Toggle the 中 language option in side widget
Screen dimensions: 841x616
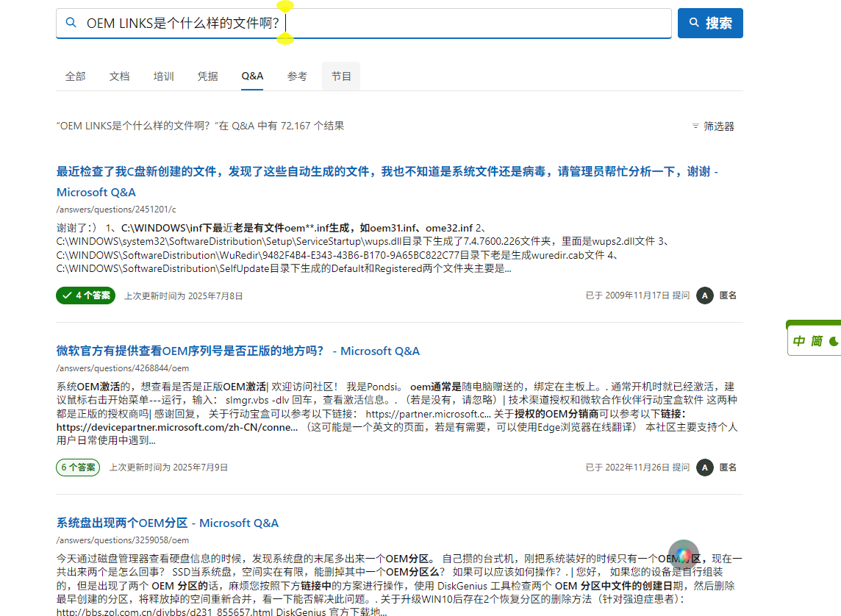tap(798, 341)
